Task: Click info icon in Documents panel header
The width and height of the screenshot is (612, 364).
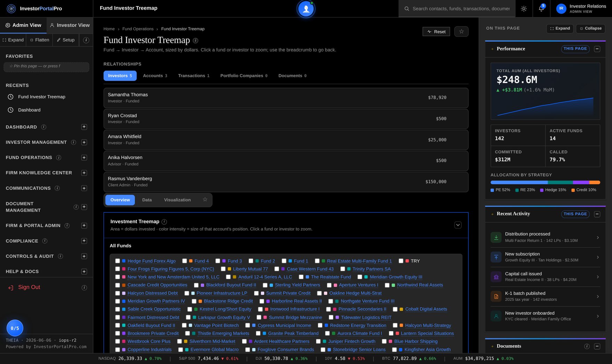Action: point(587,346)
